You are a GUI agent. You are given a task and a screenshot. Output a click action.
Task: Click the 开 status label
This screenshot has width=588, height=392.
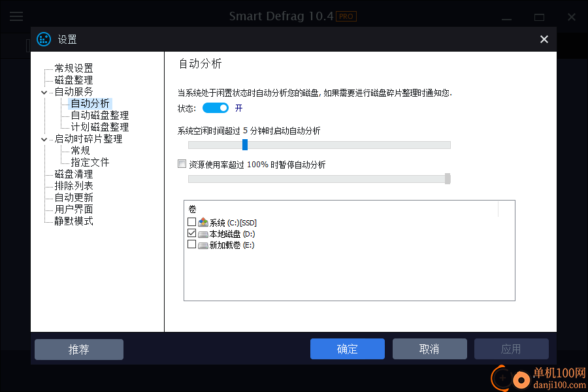tap(238, 108)
